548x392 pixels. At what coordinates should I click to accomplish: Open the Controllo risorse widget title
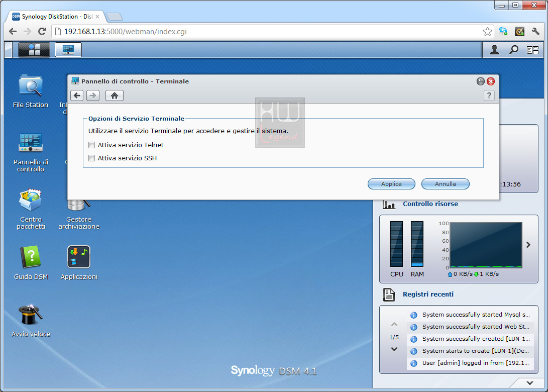[x=430, y=204]
